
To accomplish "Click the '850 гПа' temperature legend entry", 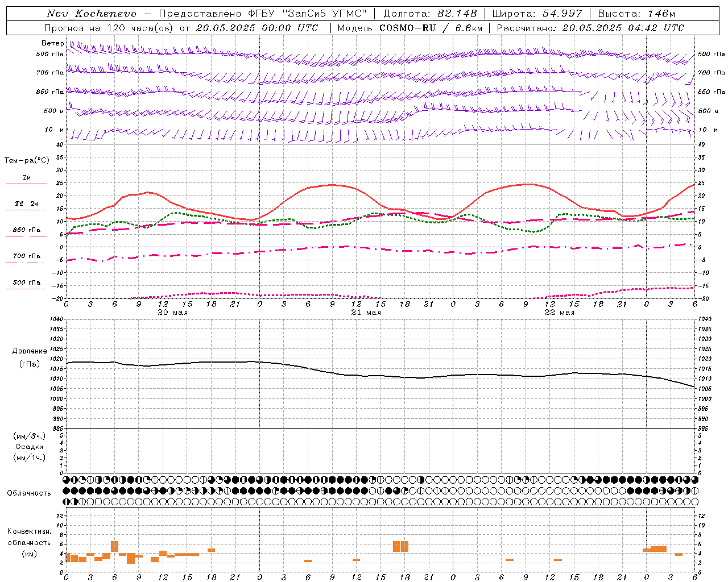I will tap(27, 230).
